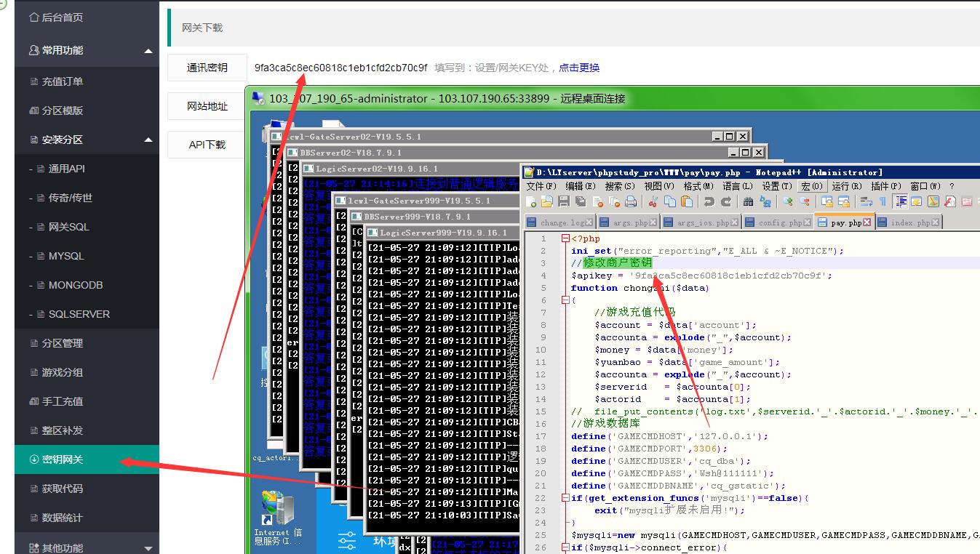Click the Cut scissors toolbar icon
The height and width of the screenshot is (554, 980).
point(653,201)
